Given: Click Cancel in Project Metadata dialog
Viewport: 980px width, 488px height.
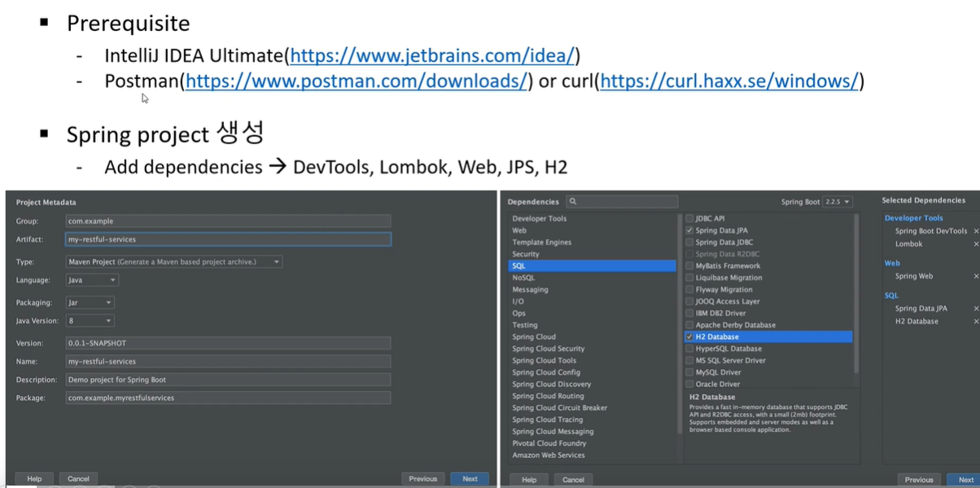Looking at the screenshot, I should [x=78, y=479].
